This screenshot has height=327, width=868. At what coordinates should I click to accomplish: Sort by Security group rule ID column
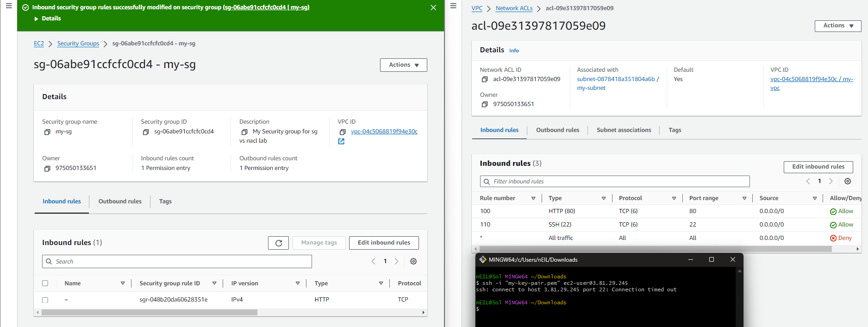[x=214, y=283]
